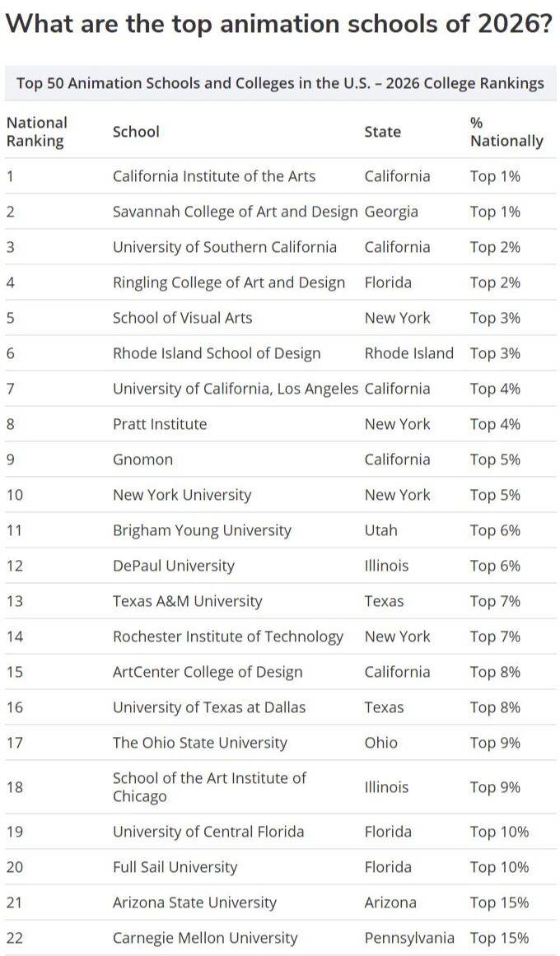Click Rochester Institute of Technology

[x=227, y=637]
